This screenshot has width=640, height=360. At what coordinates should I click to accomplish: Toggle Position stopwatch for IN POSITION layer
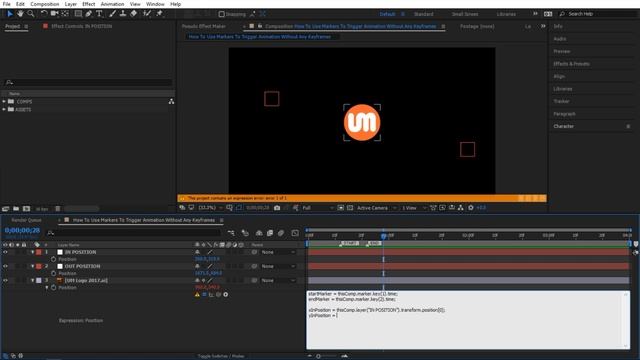(53, 259)
